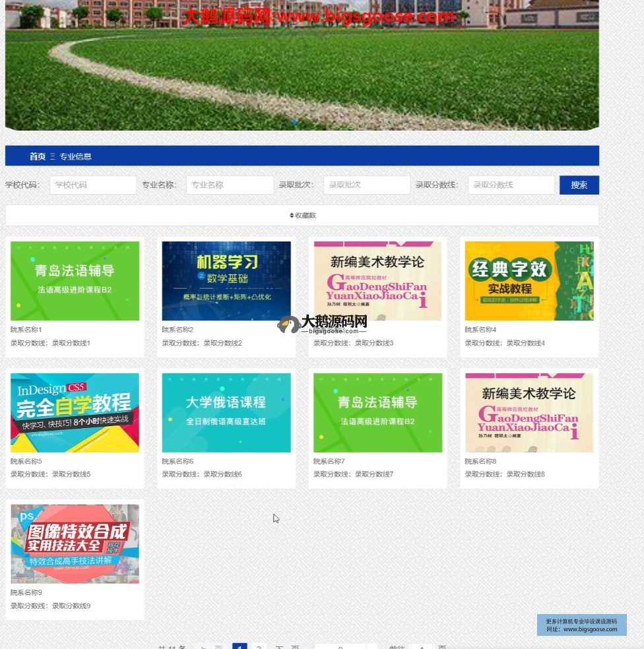Open the 经典字效 实战教程 thumbnail
The height and width of the screenshot is (649, 644).
[529, 281]
